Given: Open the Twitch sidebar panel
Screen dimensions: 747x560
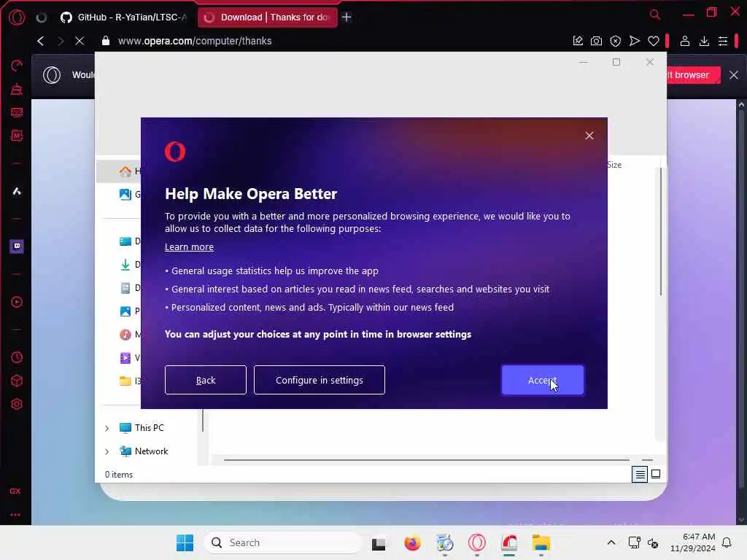Looking at the screenshot, I should click(x=17, y=246).
